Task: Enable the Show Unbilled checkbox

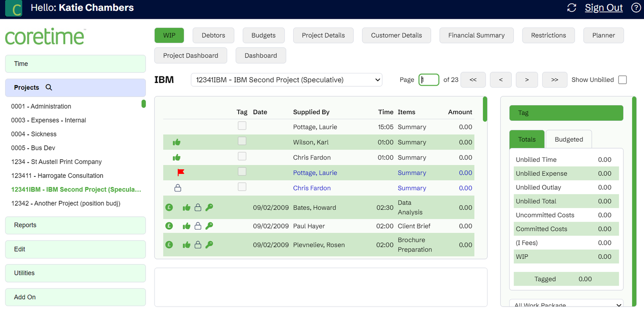Action: pos(622,79)
